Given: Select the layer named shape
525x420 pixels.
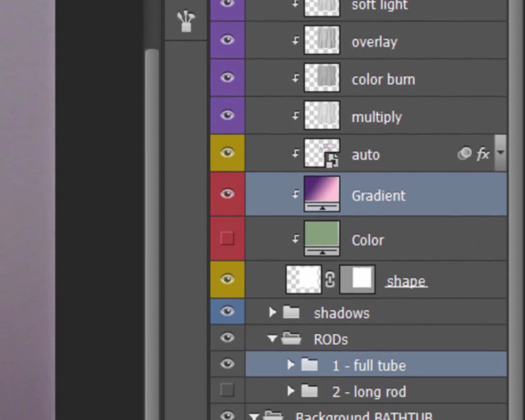Looking at the screenshot, I should pyautogui.click(x=406, y=281).
